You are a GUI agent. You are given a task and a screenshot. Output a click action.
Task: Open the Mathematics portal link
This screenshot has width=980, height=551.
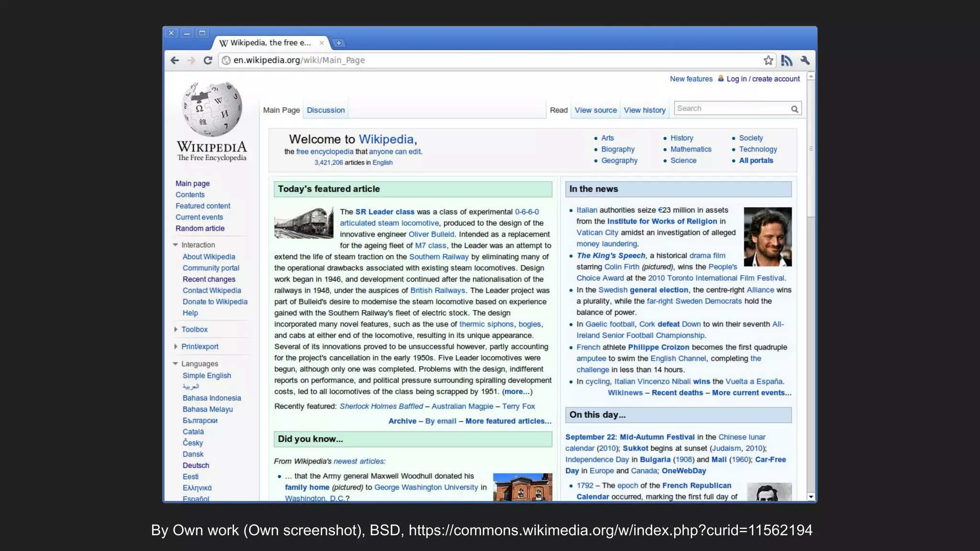coord(691,149)
